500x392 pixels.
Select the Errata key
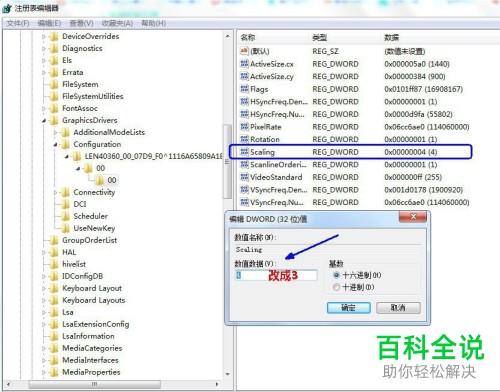(73, 72)
